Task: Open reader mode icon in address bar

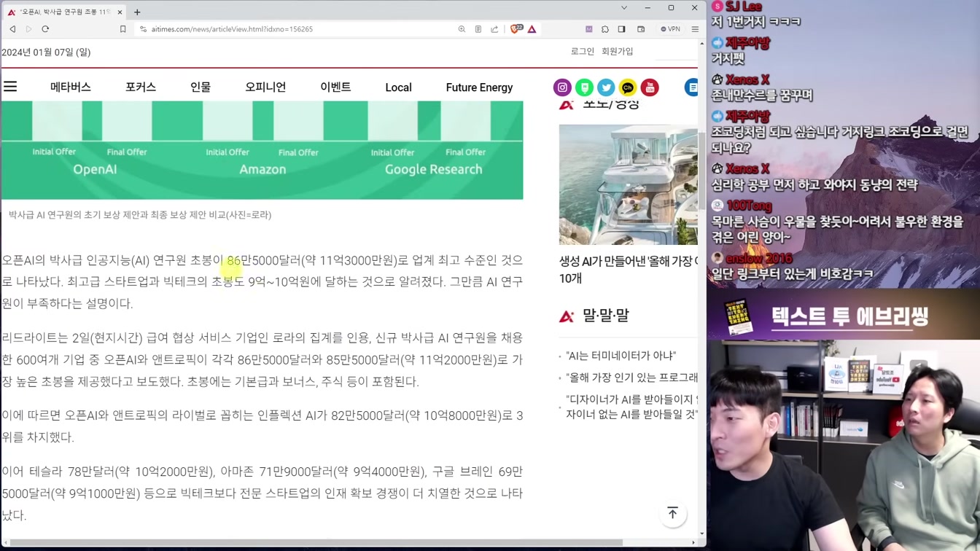Action: coord(478,29)
